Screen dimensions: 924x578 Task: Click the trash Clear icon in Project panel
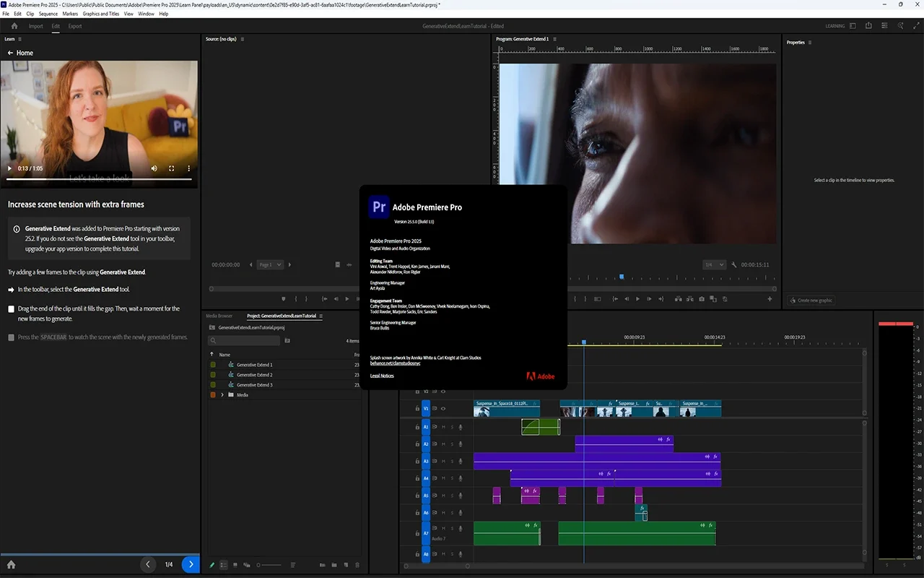[357, 565]
